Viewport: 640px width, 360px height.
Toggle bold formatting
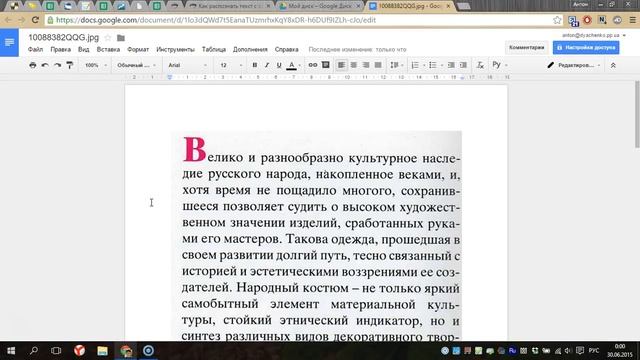255,65
